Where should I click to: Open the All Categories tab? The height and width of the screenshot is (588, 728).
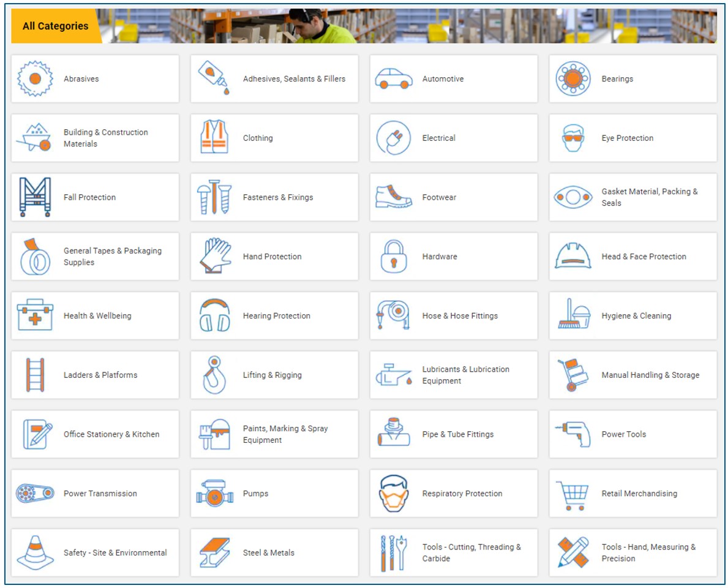tap(55, 26)
